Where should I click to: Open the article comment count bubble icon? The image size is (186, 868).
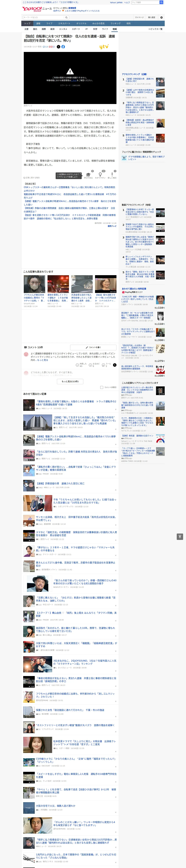(x=44, y=47)
